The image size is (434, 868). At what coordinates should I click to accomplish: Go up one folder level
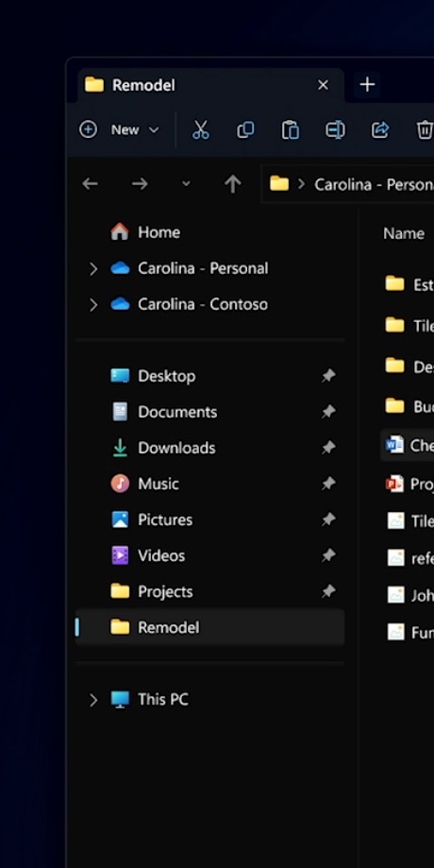tap(233, 184)
